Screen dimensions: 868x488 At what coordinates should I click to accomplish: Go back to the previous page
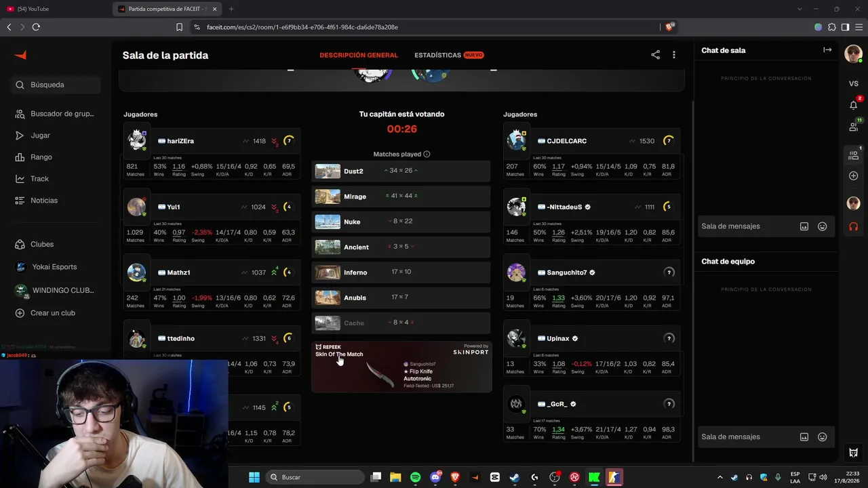[9, 27]
